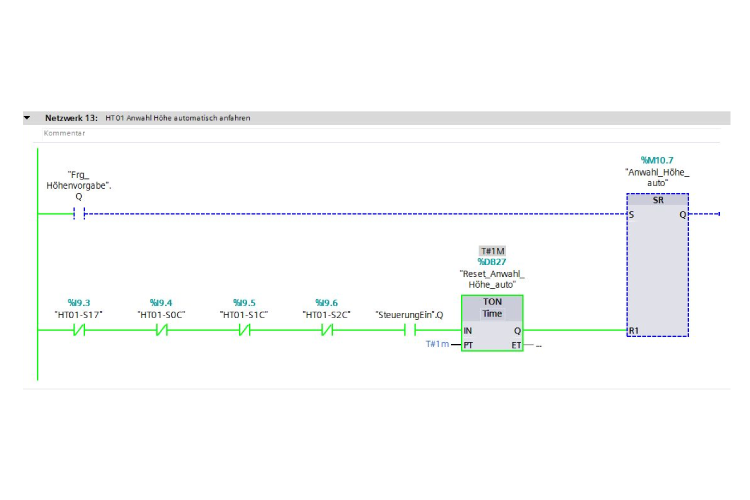This screenshot has height=500, width=750.
Task: Click the network title 'HT01 Anwahl Höhe automatisch anfahren'
Action: 177,118
